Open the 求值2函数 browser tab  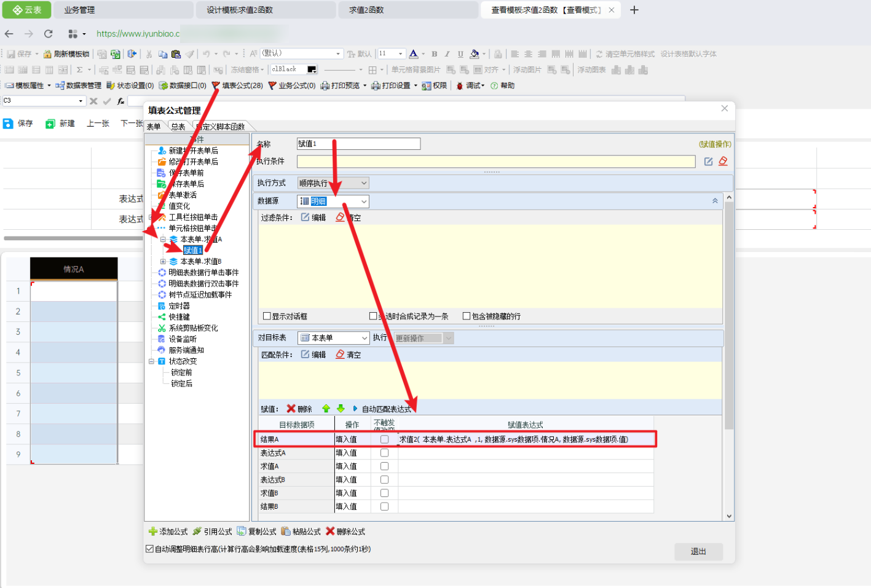[366, 10]
